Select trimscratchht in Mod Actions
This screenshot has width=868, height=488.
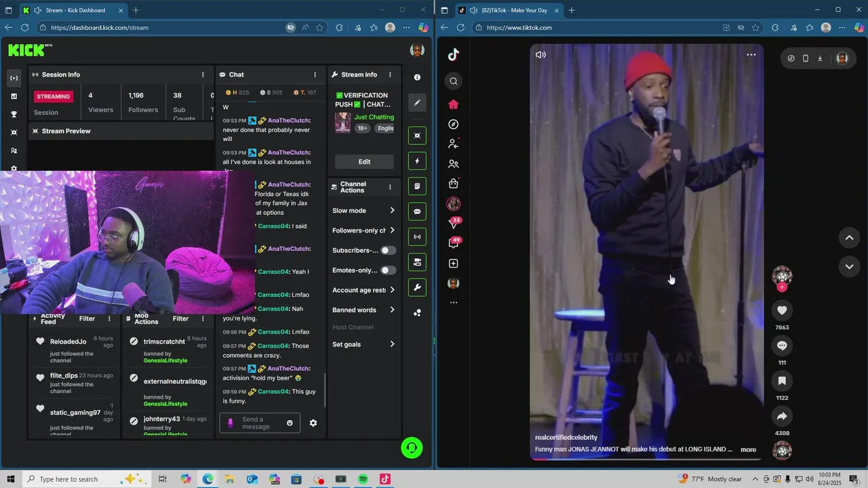click(x=164, y=342)
